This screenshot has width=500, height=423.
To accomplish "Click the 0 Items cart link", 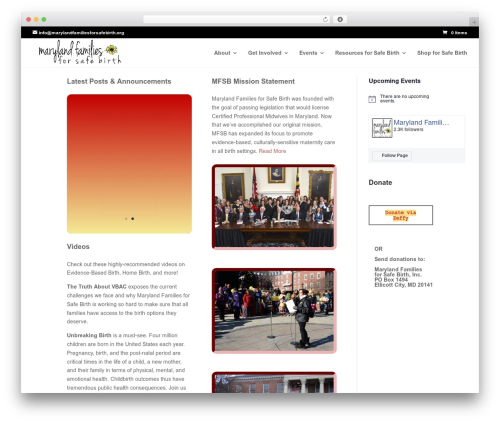I will tap(459, 33).
